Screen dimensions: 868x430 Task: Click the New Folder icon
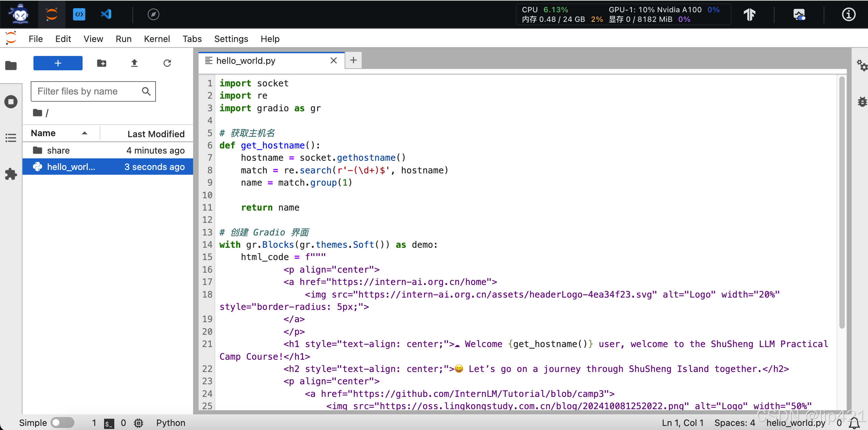(102, 63)
